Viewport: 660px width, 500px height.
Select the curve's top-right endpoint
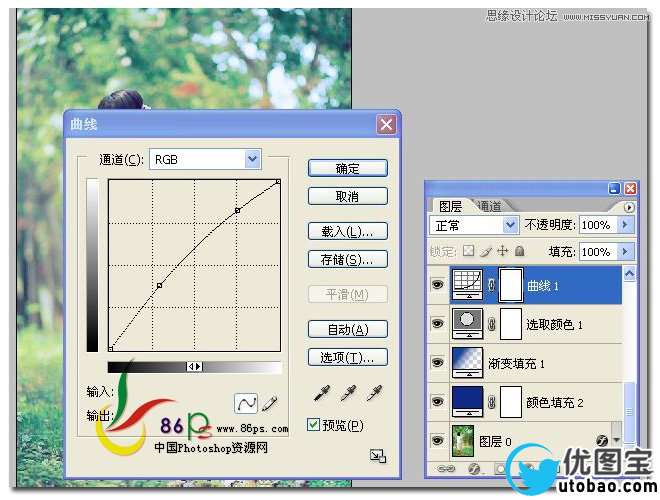coord(278,182)
